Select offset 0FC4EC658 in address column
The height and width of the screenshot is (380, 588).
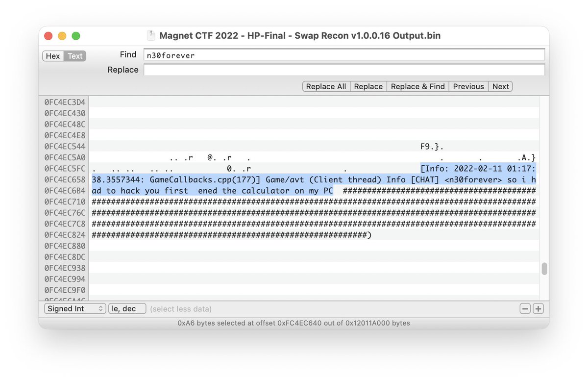(65, 179)
